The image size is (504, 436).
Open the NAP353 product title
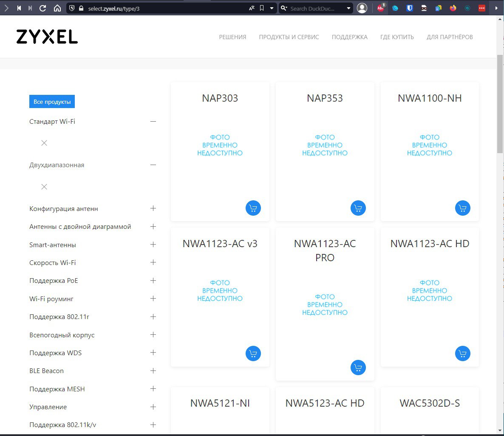(325, 98)
